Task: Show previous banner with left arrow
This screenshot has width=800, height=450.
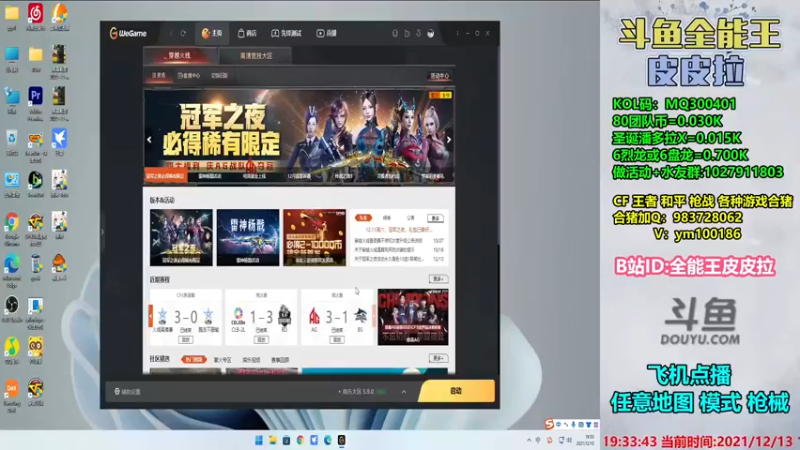Action: [149, 139]
